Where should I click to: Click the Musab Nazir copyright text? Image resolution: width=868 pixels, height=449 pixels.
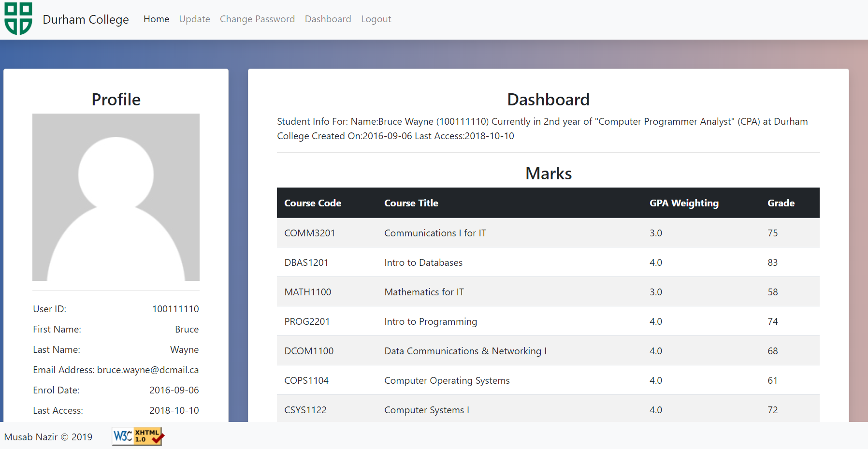(x=48, y=436)
